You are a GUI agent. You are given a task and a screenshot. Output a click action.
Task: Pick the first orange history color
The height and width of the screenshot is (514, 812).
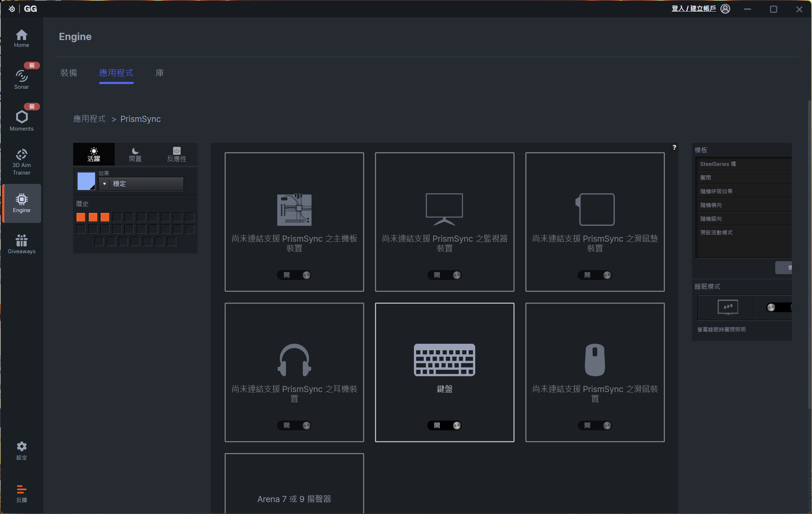click(x=81, y=217)
